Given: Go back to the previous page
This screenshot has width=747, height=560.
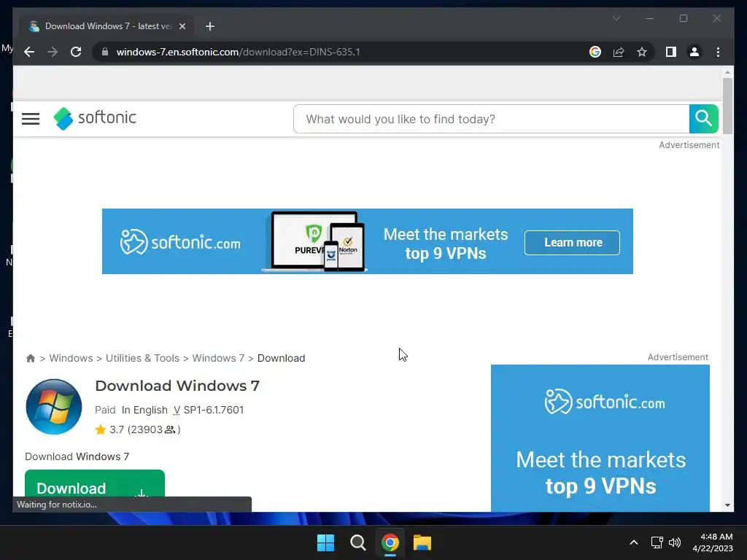Looking at the screenshot, I should pos(29,52).
